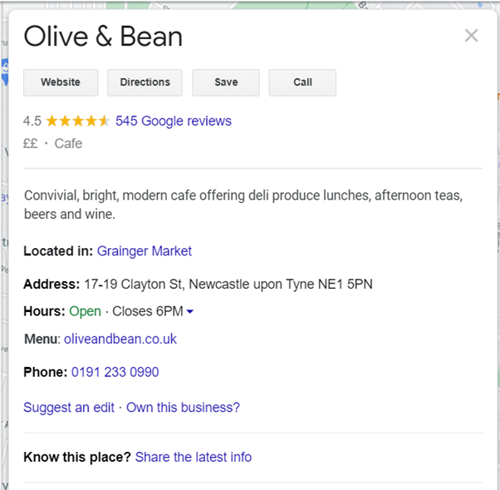Open the Own this business? link
This screenshot has height=490, width=500.
pyautogui.click(x=183, y=407)
